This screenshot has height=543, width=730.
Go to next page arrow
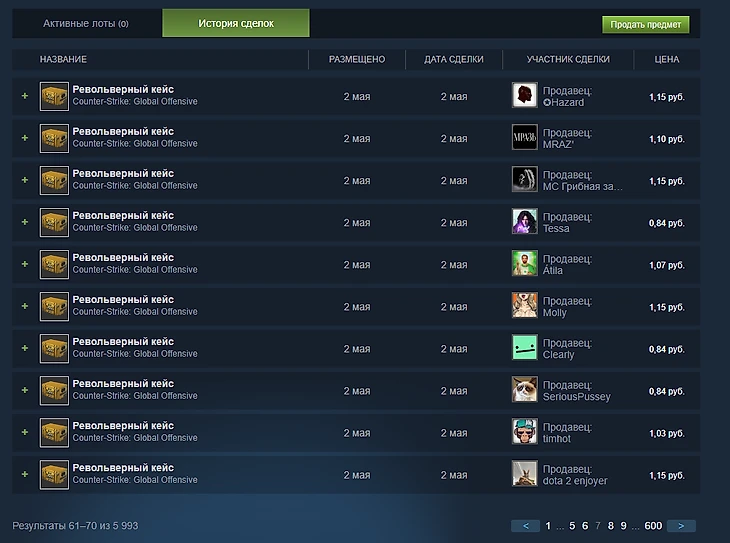click(x=681, y=526)
